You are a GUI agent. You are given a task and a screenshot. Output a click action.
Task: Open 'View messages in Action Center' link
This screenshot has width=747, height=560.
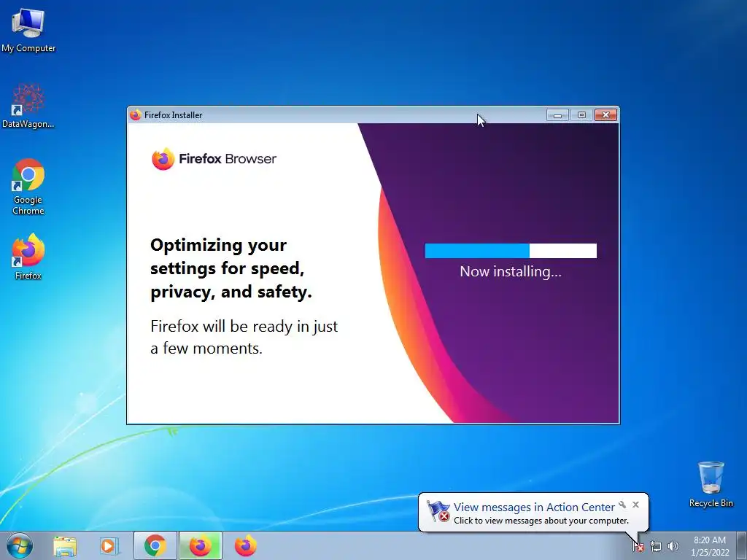[x=534, y=507]
